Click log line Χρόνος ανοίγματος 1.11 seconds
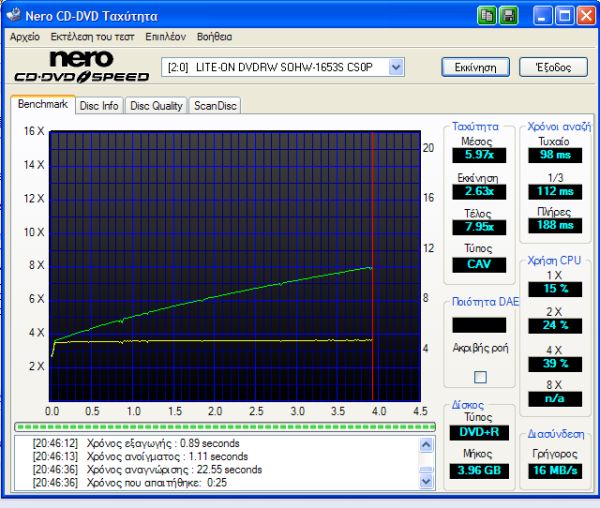 pyautogui.click(x=140, y=456)
